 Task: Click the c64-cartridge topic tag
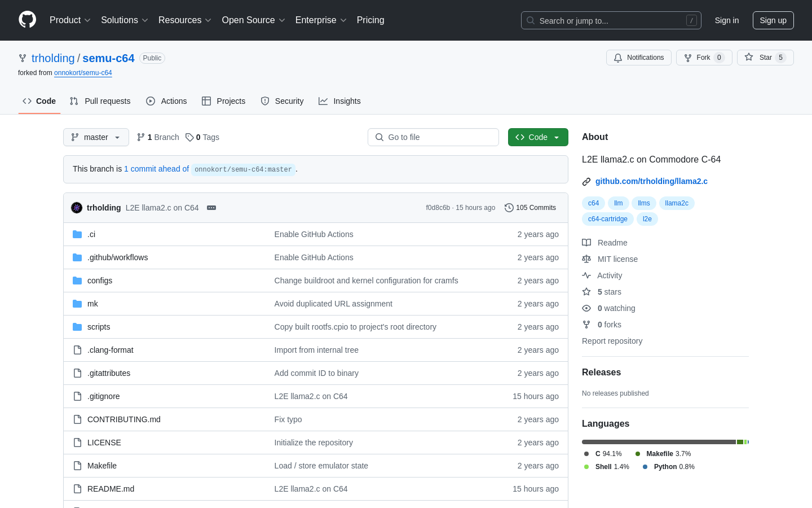[x=608, y=219]
